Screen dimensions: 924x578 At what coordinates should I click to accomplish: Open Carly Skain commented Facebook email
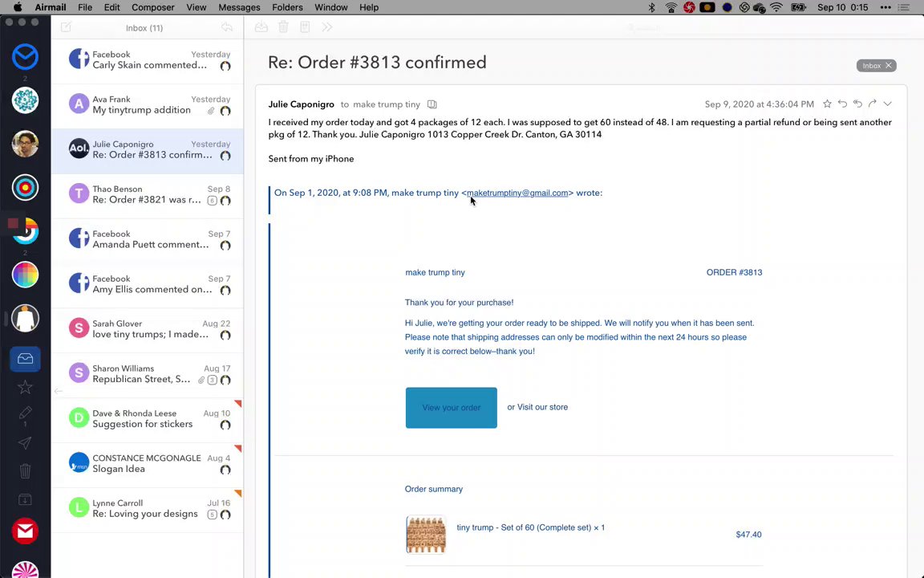tap(148, 59)
